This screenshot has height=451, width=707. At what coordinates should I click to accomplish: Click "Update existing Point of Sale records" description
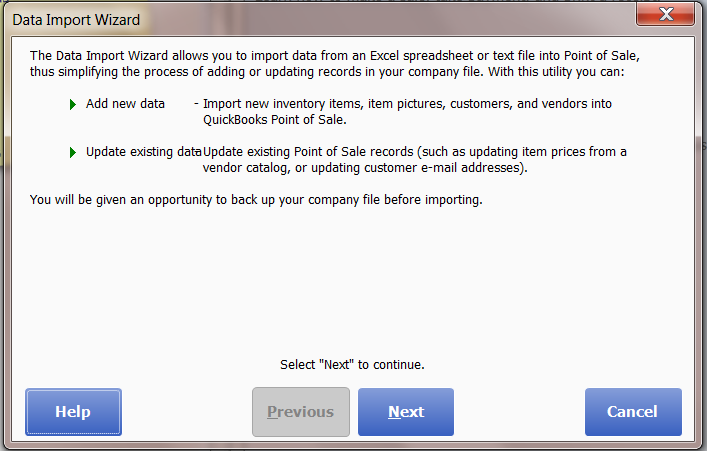(414, 152)
